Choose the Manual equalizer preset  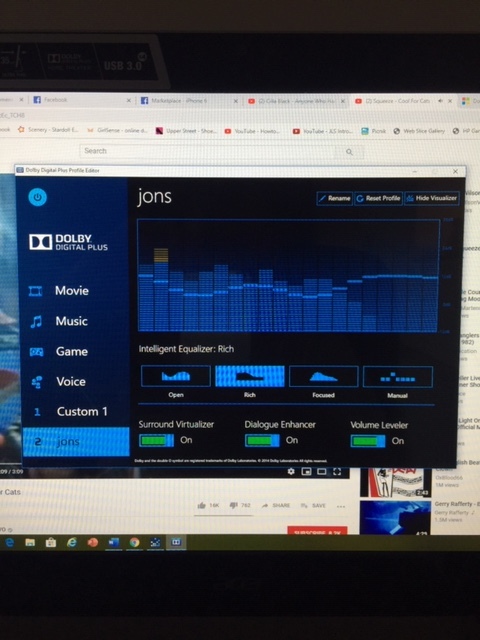pyautogui.click(x=398, y=377)
